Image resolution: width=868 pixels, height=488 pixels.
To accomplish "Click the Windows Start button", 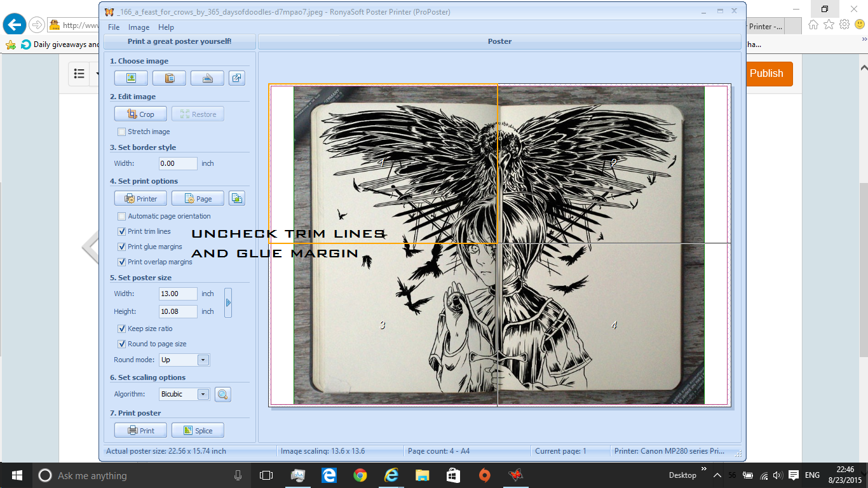I will 16,475.
